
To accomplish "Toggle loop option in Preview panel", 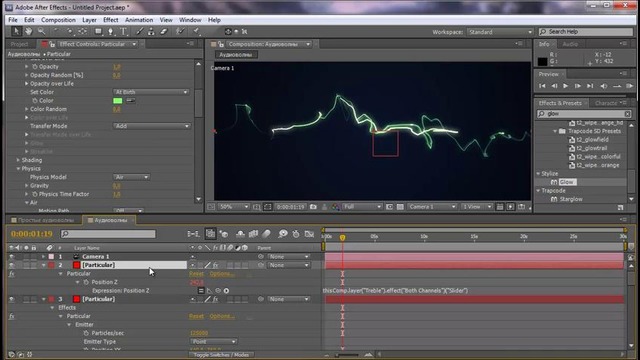I will pos(617,86).
